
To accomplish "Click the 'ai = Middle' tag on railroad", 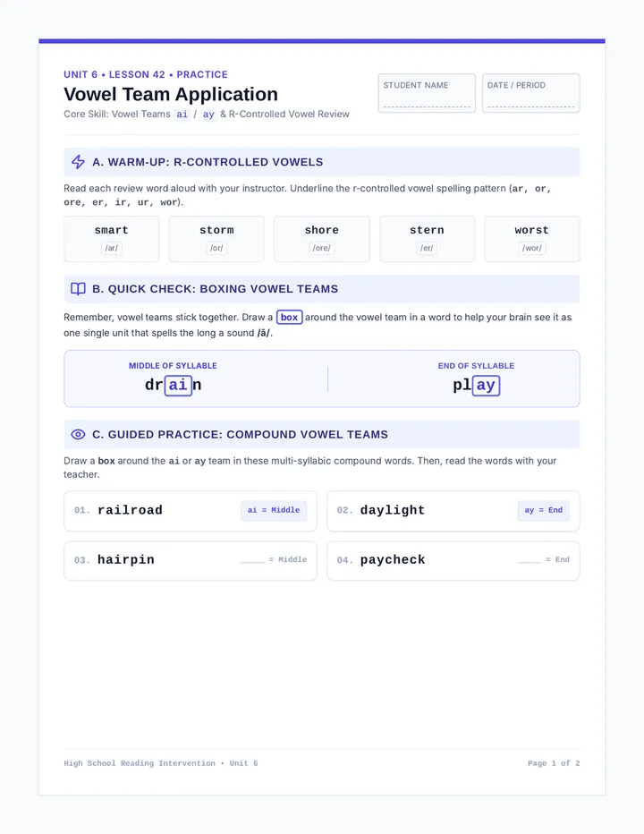I will pyautogui.click(x=274, y=510).
